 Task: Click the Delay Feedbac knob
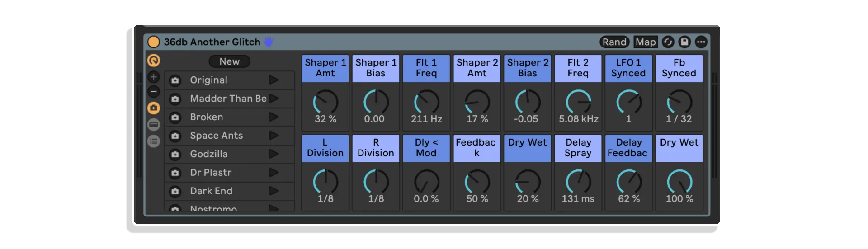(629, 182)
